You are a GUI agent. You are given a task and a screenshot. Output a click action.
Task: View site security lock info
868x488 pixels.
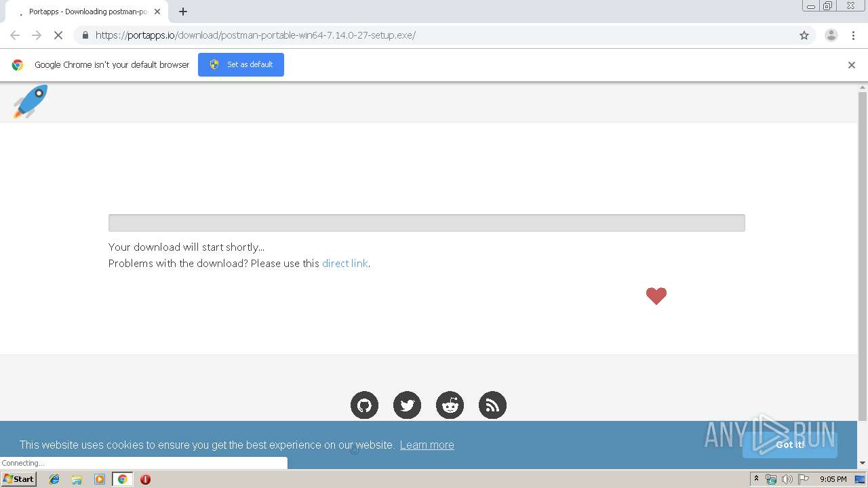point(85,35)
